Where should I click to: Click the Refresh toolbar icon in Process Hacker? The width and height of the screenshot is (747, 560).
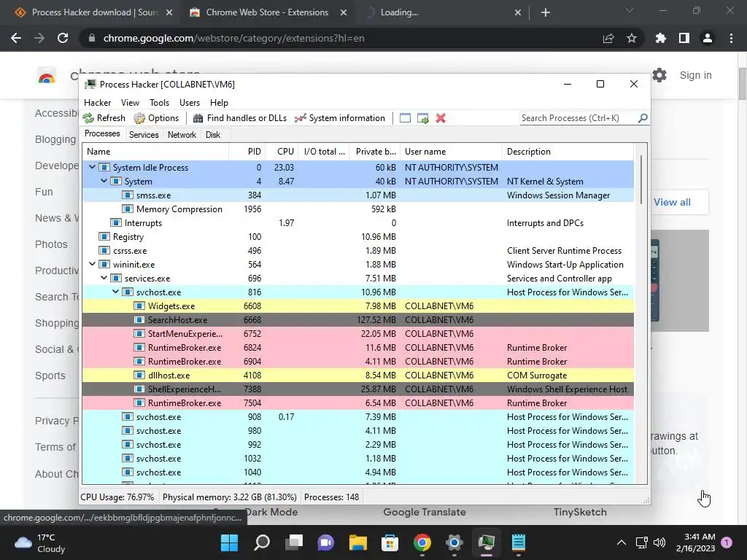104,118
